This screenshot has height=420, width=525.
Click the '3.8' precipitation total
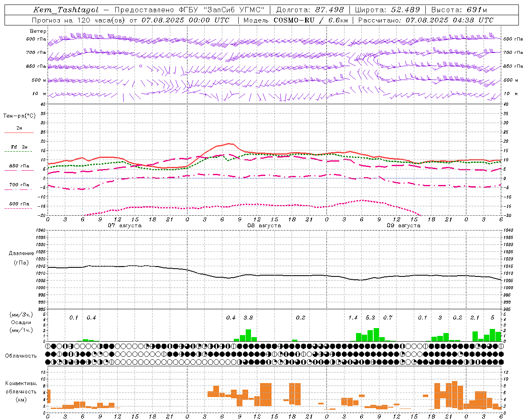click(248, 318)
